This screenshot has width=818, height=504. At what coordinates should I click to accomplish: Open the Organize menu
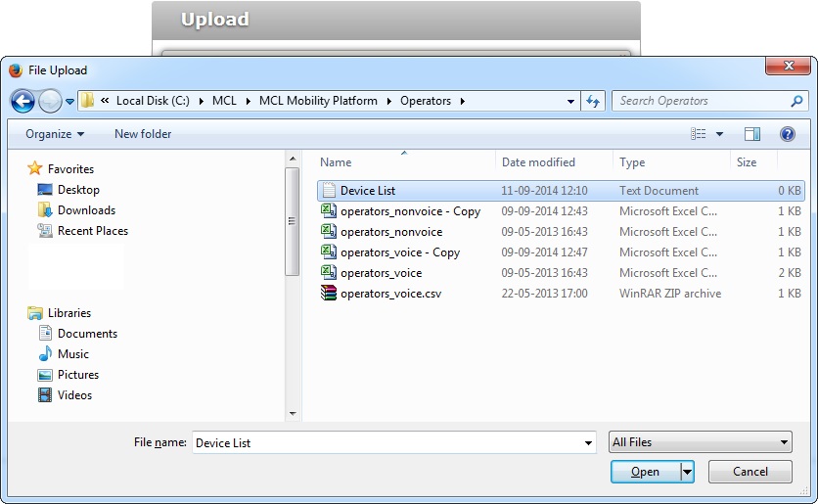(x=55, y=134)
